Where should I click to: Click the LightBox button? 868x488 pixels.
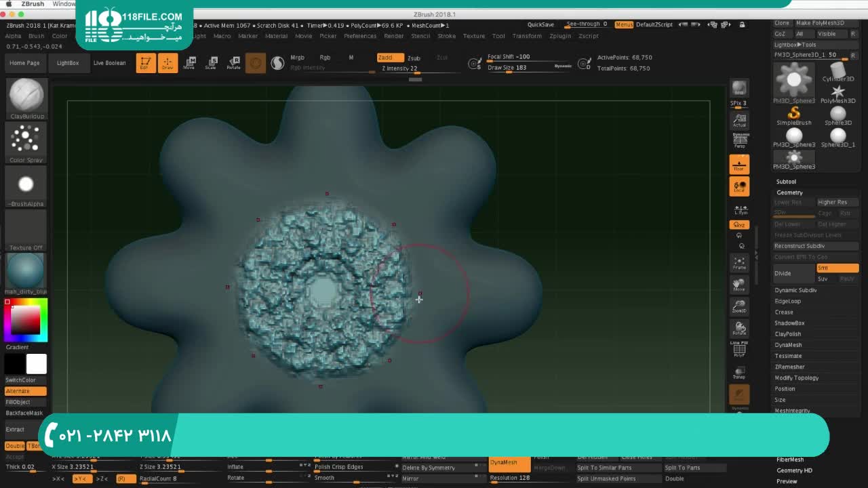coord(68,63)
